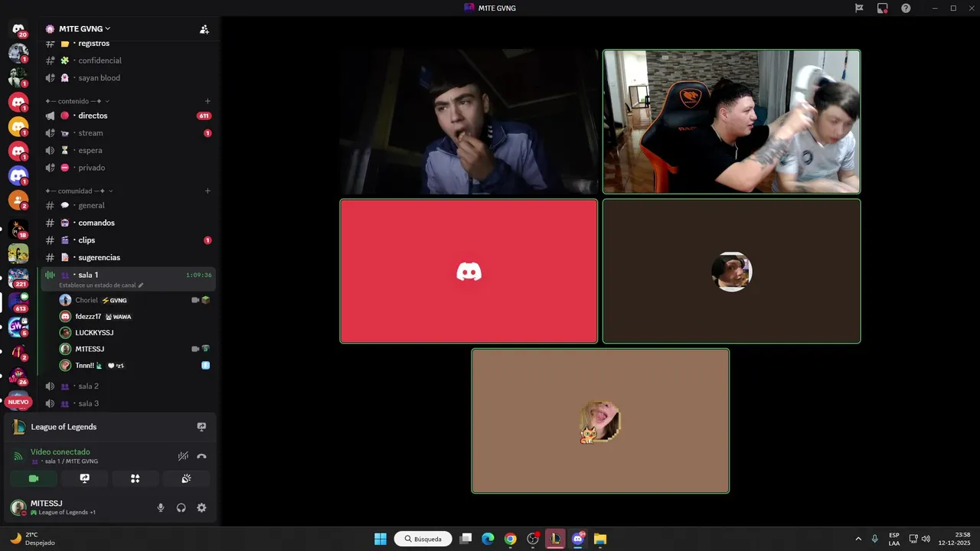Click the NUEVO unread indicator pill

[x=18, y=402]
